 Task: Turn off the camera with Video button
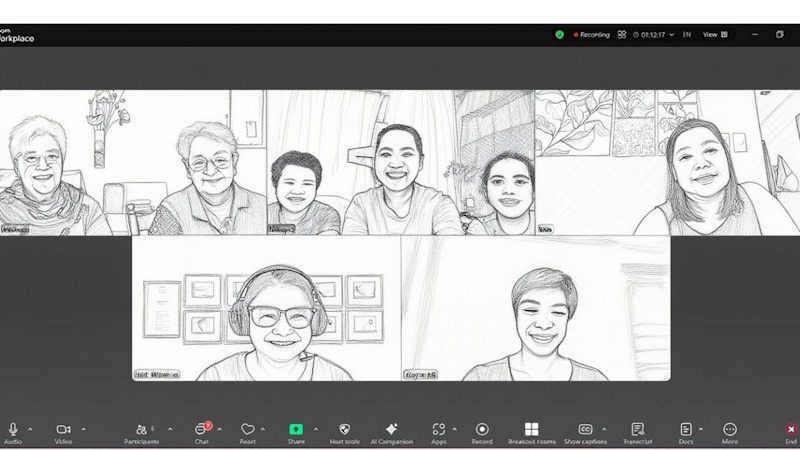click(x=63, y=429)
